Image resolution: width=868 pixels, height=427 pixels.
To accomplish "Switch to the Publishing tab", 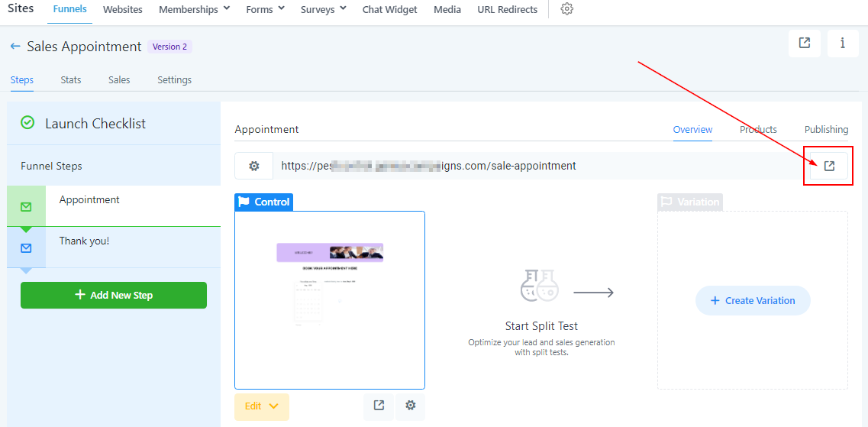I will [826, 130].
